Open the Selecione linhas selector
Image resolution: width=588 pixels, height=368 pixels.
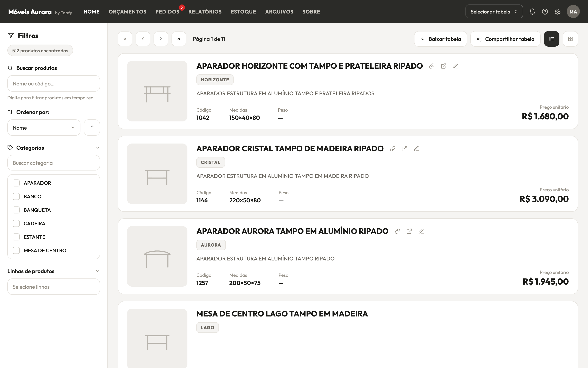(x=54, y=287)
